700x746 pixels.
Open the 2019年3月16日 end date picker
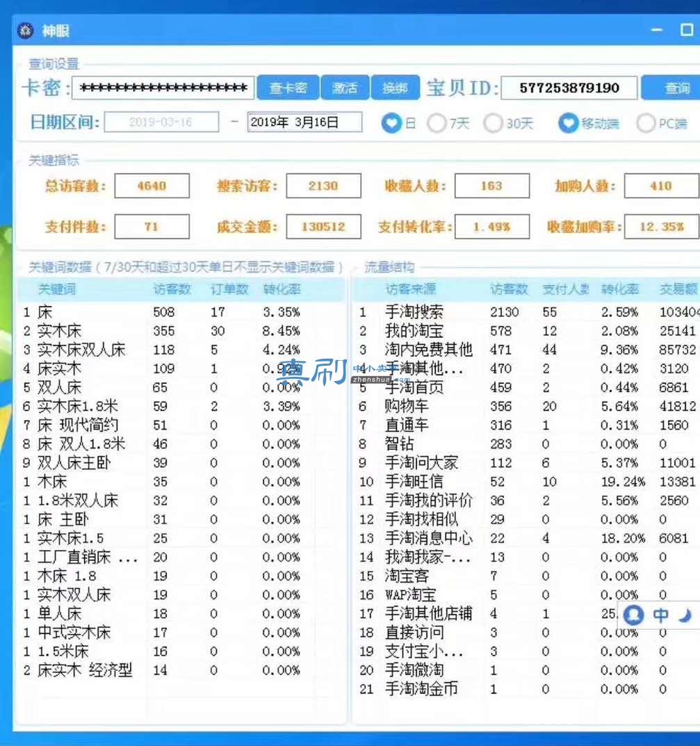click(304, 122)
